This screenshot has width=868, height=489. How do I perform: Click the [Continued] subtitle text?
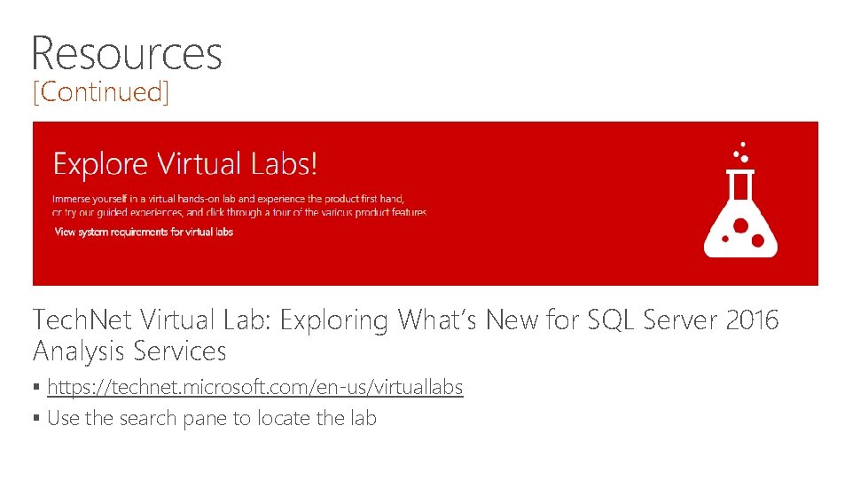tap(100, 91)
